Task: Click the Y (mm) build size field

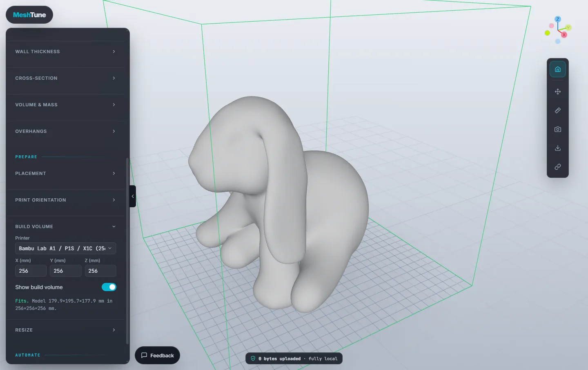Action: [x=65, y=271]
